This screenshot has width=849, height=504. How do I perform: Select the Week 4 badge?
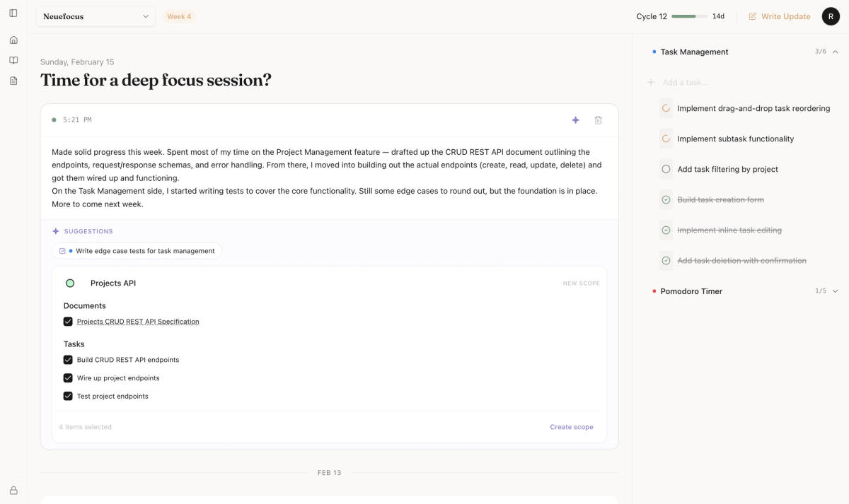click(179, 16)
